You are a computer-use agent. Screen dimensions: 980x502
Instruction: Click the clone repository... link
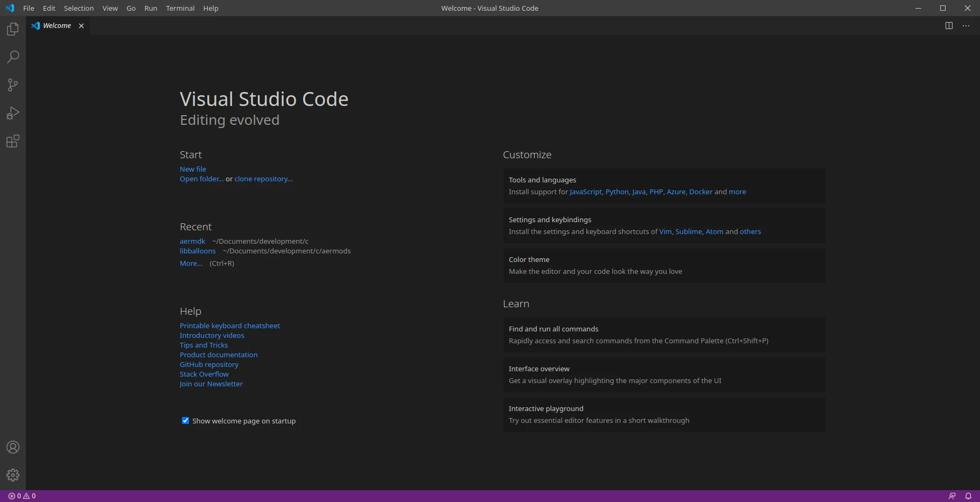[263, 179]
